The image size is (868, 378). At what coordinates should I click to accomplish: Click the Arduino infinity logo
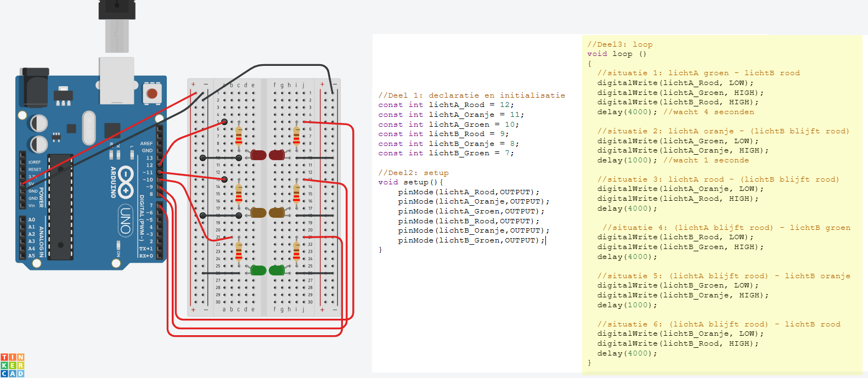(126, 182)
